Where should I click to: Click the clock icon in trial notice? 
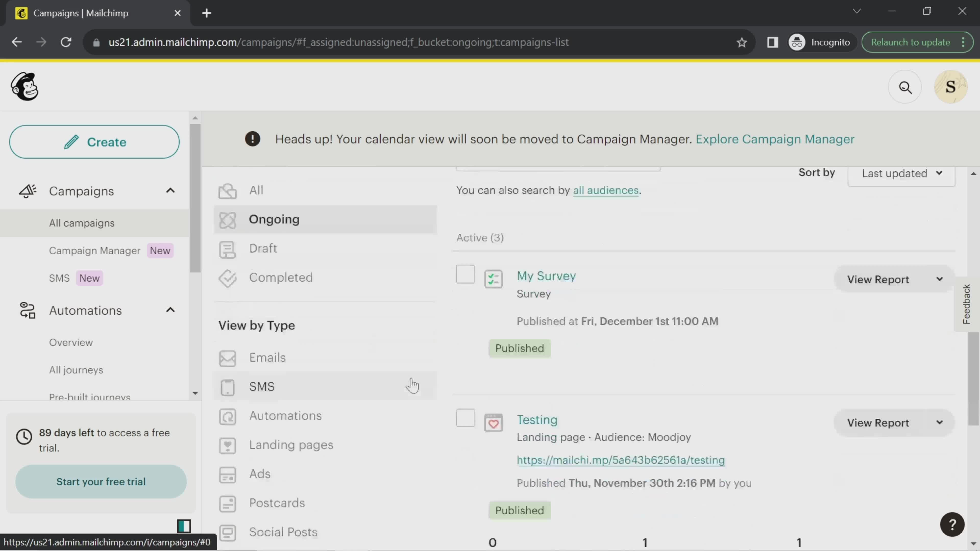coord(24,436)
